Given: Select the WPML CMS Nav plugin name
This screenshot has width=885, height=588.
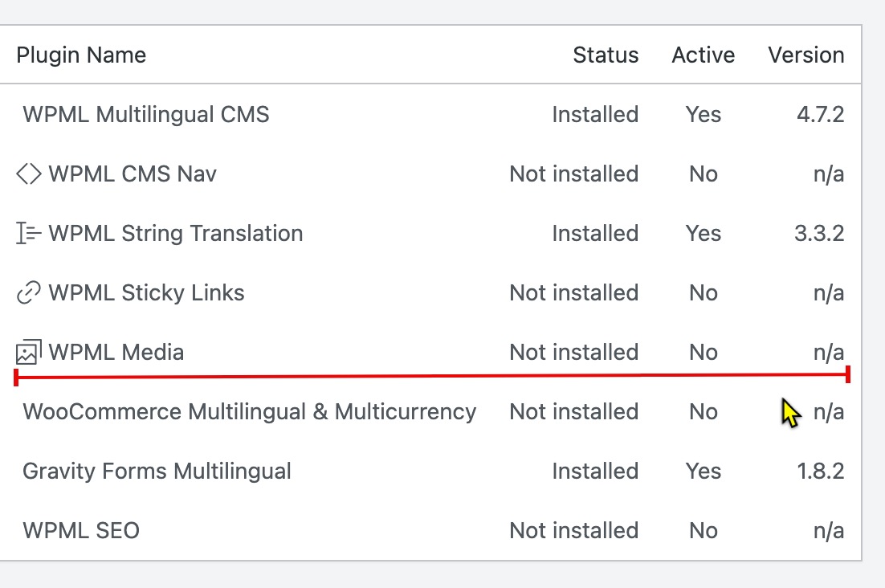Looking at the screenshot, I should pos(133,174).
